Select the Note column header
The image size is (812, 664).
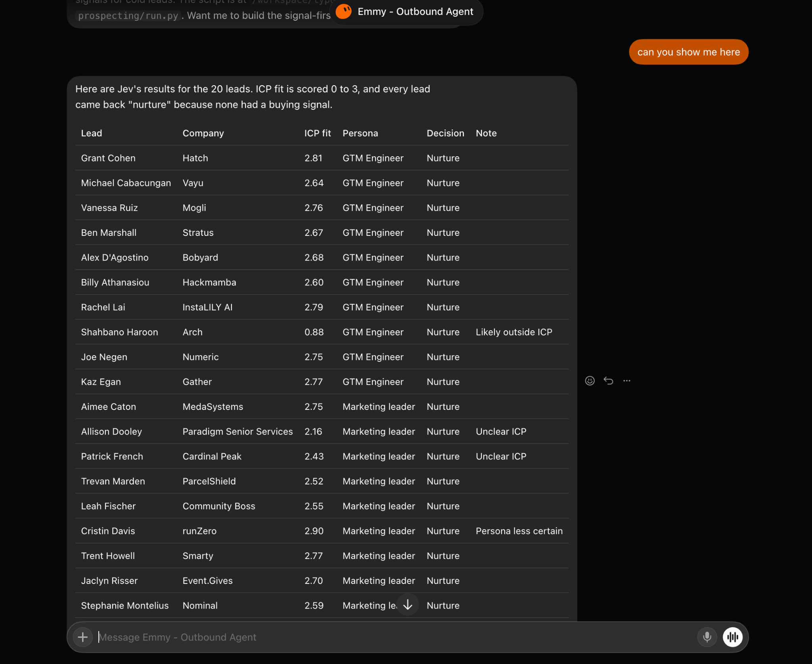[486, 133]
